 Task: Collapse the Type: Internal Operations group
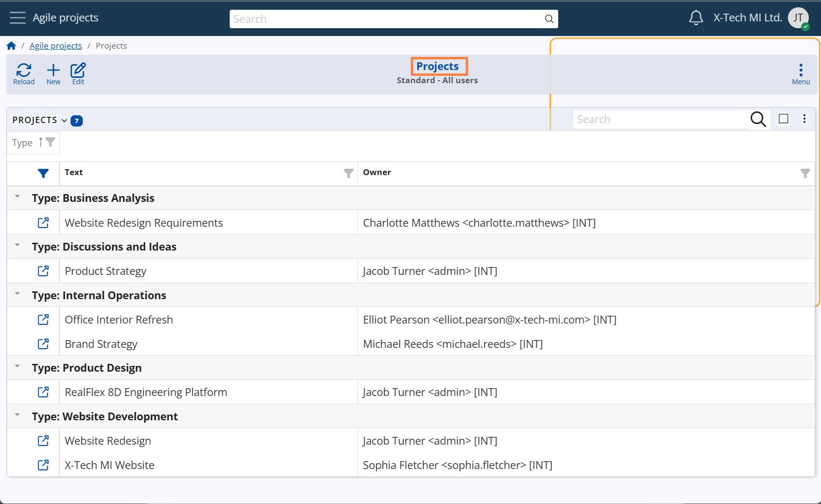pos(18,294)
